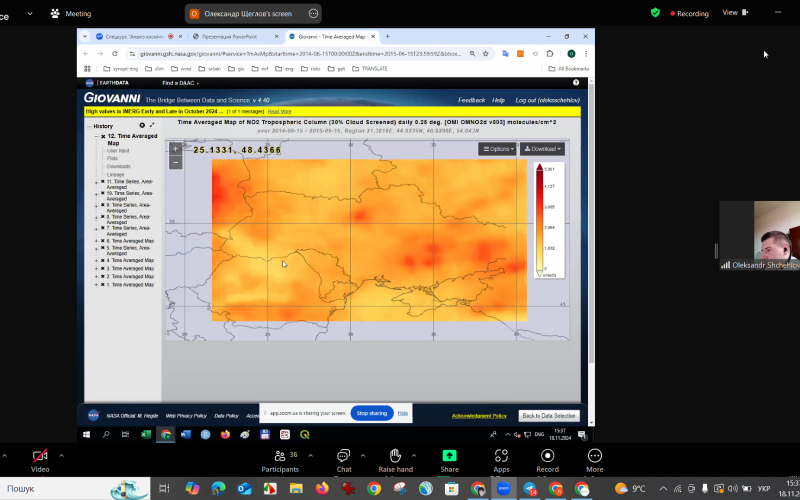Zoom in the map with plus button

tap(176, 149)
